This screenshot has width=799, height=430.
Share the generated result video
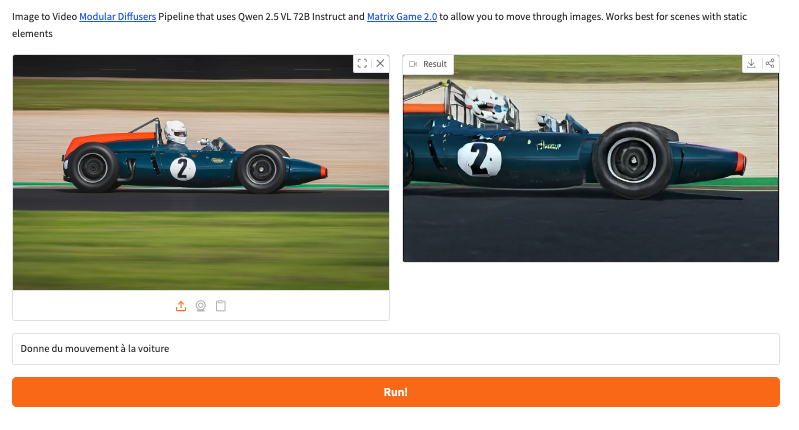click(x=770, y=64)
